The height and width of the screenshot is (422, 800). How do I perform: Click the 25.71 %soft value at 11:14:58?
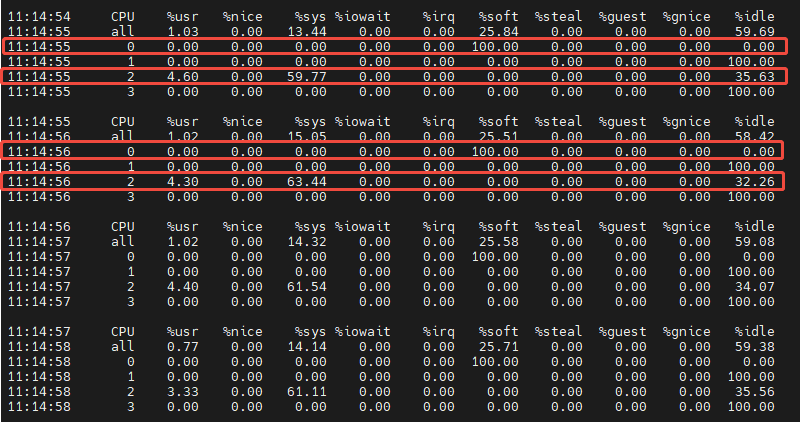[498, 347]
